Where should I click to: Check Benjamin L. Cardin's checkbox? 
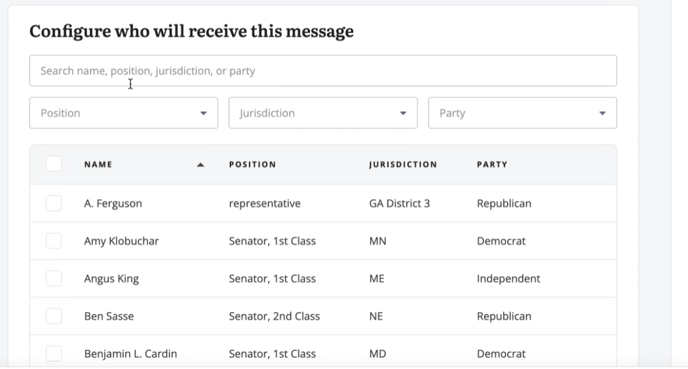coord(54,354)
